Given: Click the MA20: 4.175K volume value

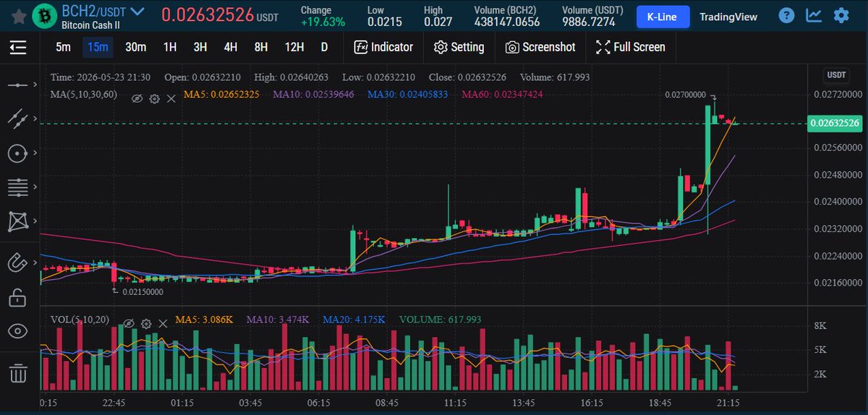Looking at the screenshot, I should coord(354,319).
